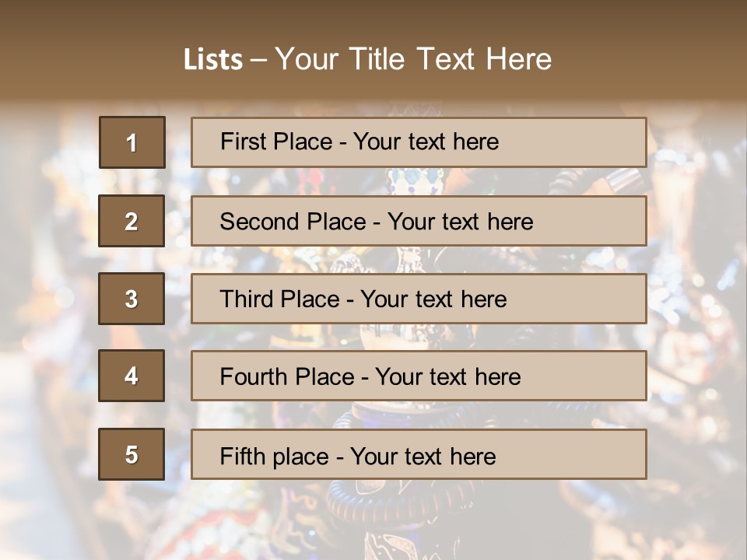
Task: Click 'Your text here' in First Place bar
Action: pos(426,142)
